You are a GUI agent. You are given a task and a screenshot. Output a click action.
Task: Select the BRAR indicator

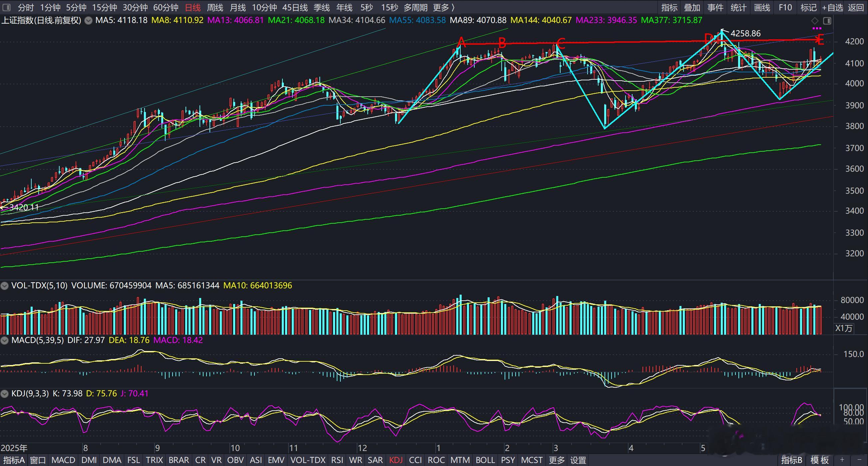coord(179,460)
